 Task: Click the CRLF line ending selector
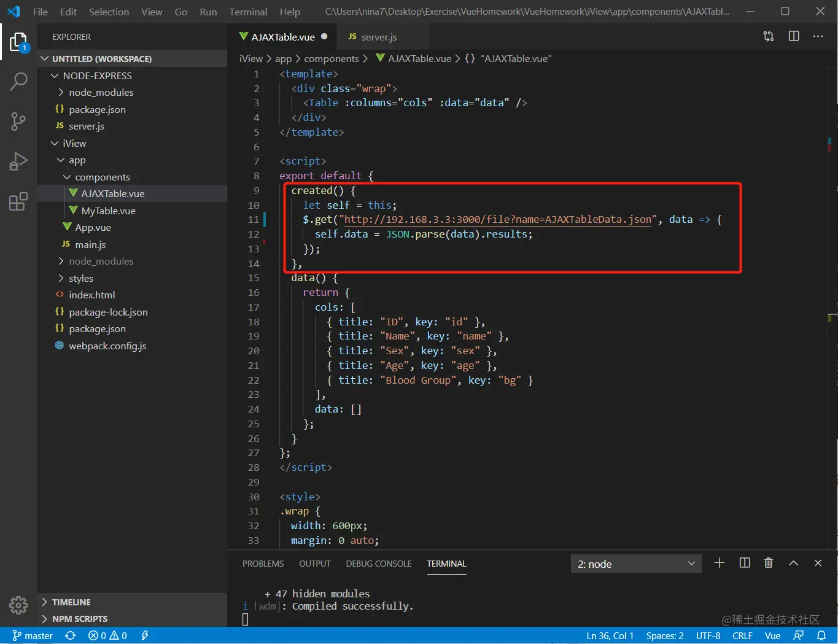(x=742, y=635)
